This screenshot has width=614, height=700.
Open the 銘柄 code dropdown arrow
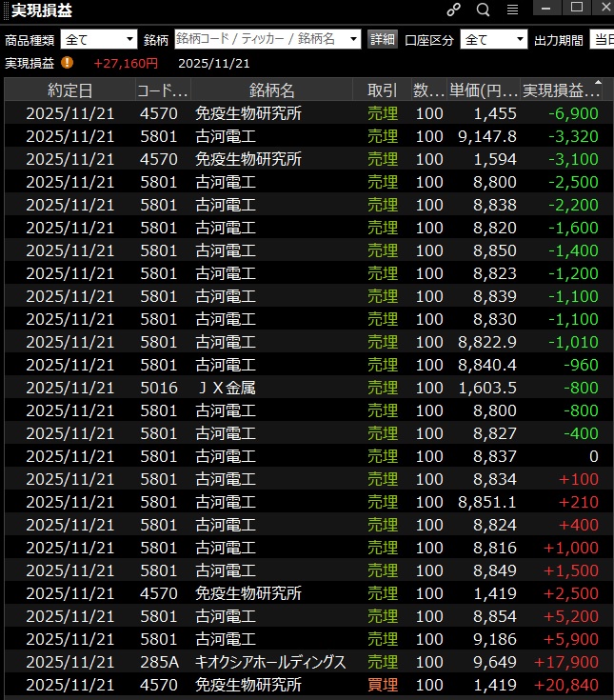coord(353,39)
